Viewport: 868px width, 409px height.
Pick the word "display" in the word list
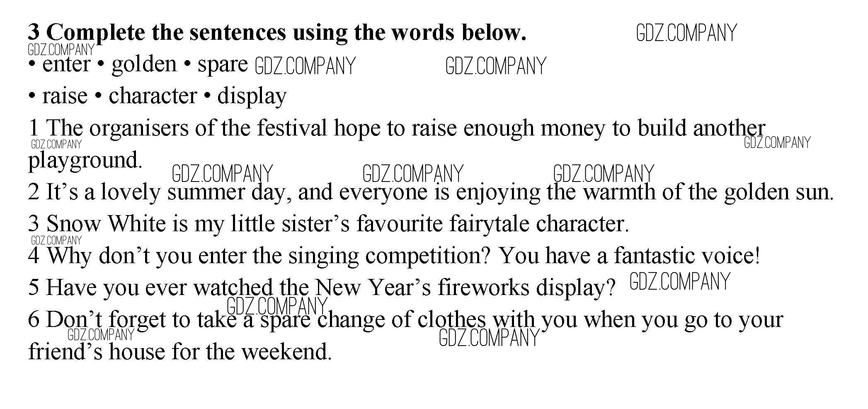[252, 96]
